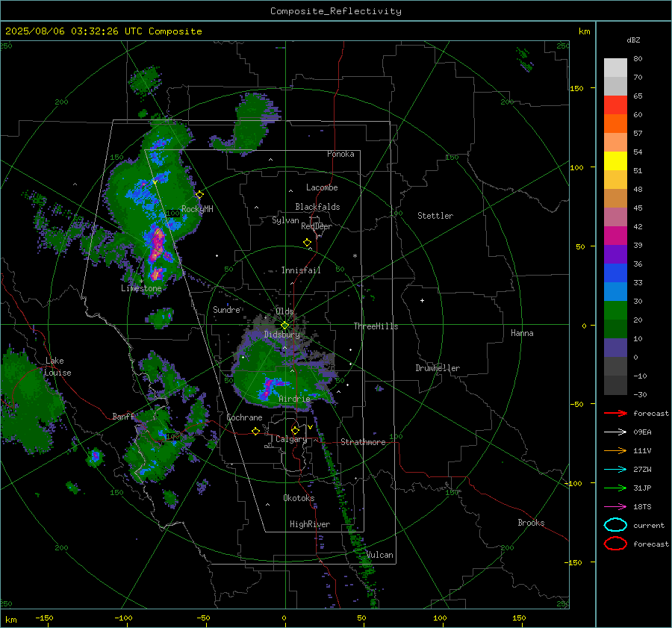Screen dimensions: 672x628
Task: Click the yellow diamond marker near RockyMH
Action: (x=199, y=195)
